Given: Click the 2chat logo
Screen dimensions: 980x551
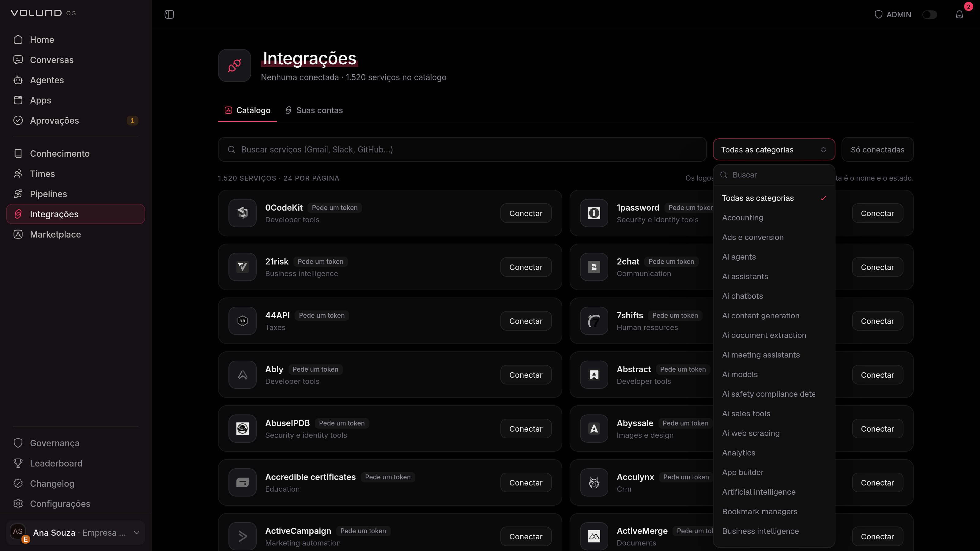Looking at the screenshot, I should point(594,267).
